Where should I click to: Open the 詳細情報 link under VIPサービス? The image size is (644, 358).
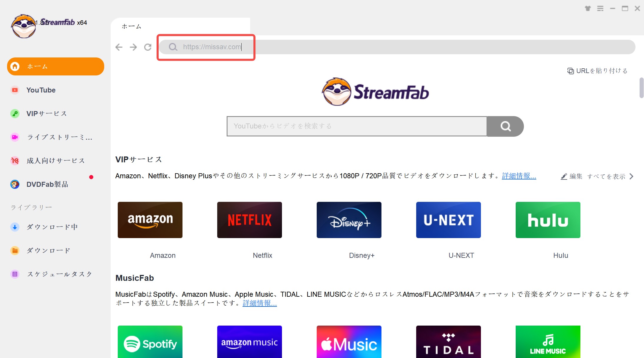pos(518,176)
